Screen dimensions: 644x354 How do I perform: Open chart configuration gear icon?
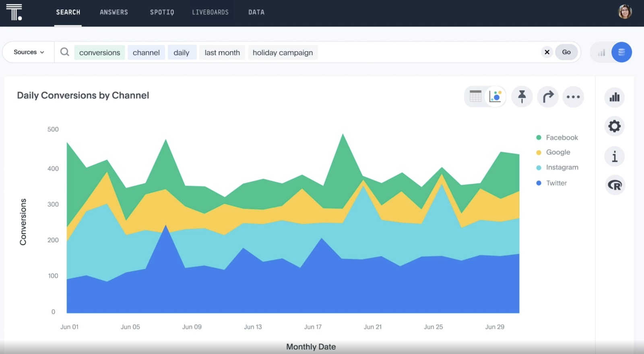pos(615,126)
